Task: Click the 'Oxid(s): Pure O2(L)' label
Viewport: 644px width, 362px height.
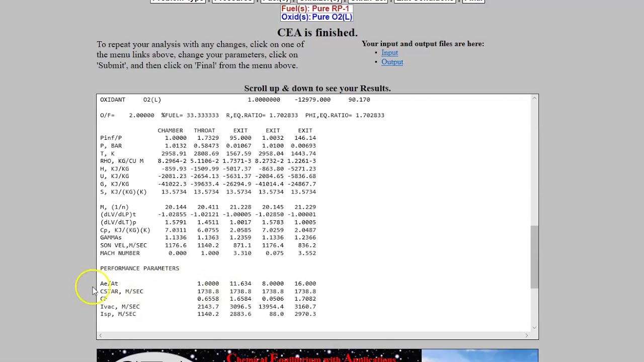Action: pos(316,17)
